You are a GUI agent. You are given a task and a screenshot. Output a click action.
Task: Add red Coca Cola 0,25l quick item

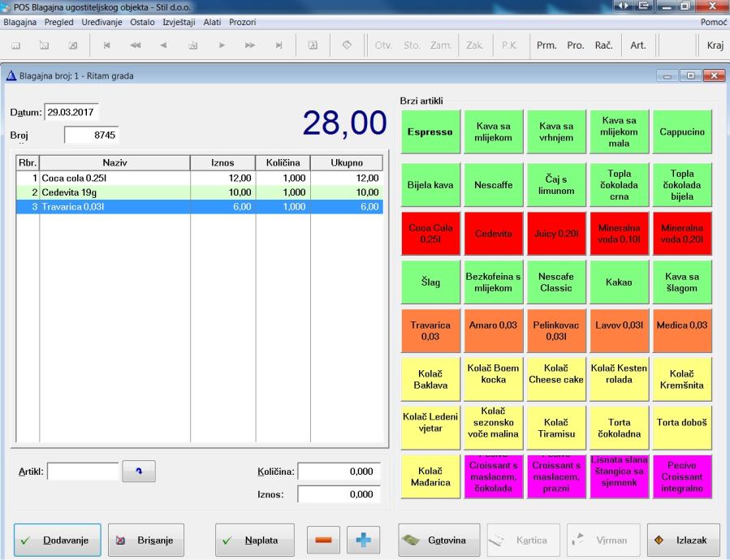(430, 234)
